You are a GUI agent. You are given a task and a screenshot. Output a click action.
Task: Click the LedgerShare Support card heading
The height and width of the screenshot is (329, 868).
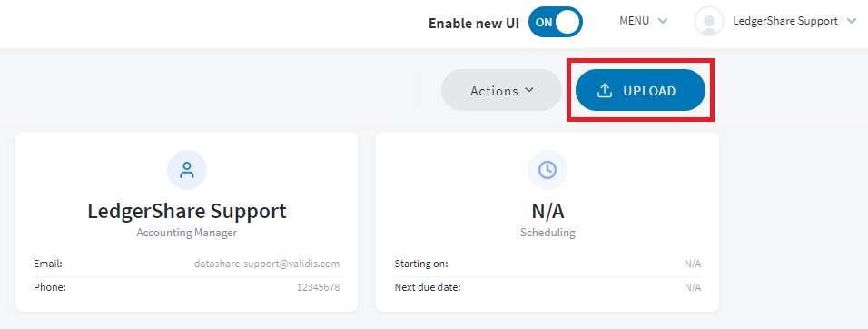coord(187,211)
